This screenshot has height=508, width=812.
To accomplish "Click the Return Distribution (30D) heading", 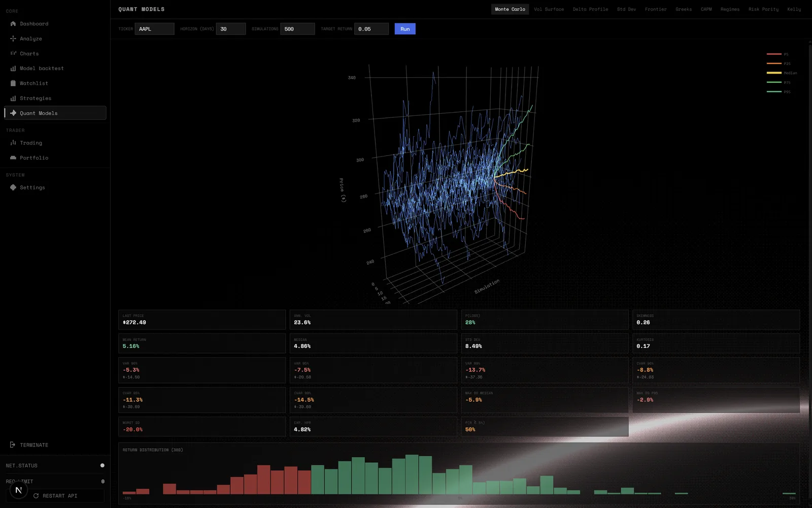I will click(x=153, y=450).
